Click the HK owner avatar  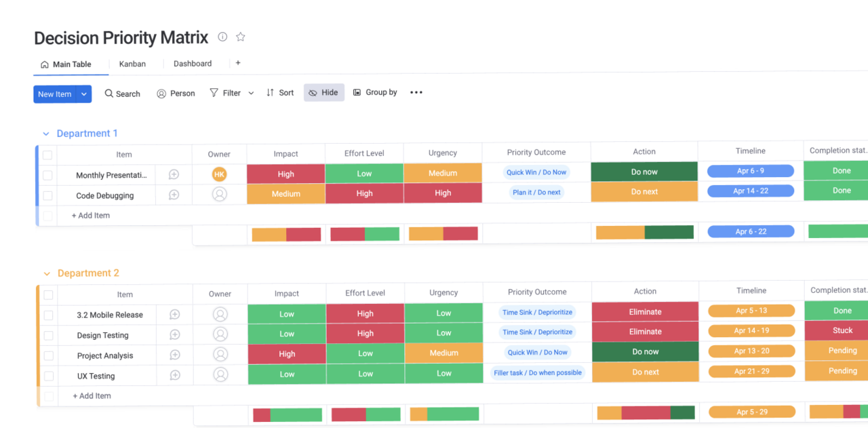[x=219, y=175]
